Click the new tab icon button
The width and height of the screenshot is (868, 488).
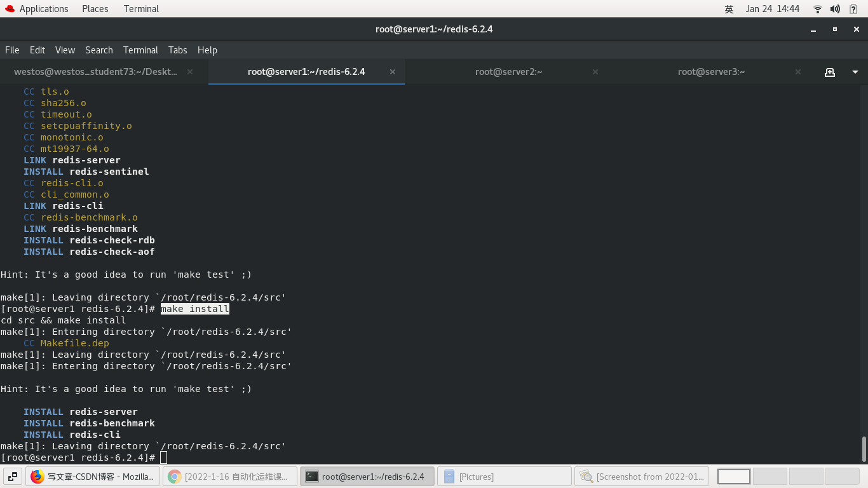click(829, 72)
